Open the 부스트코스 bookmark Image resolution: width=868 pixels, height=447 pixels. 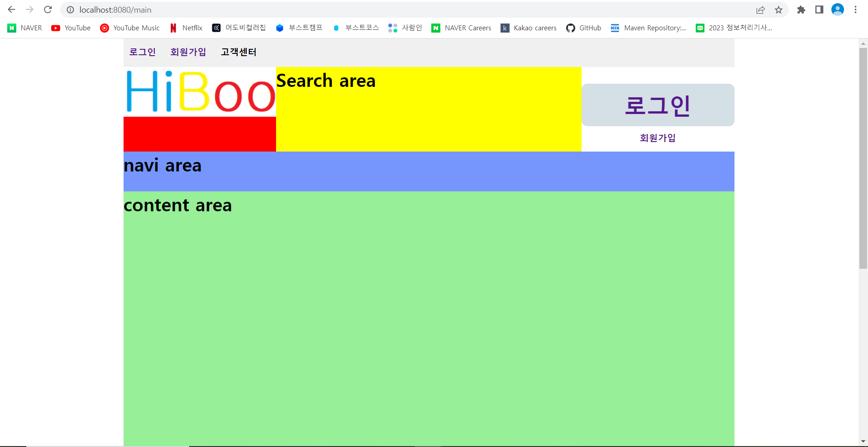pos(356,28)
